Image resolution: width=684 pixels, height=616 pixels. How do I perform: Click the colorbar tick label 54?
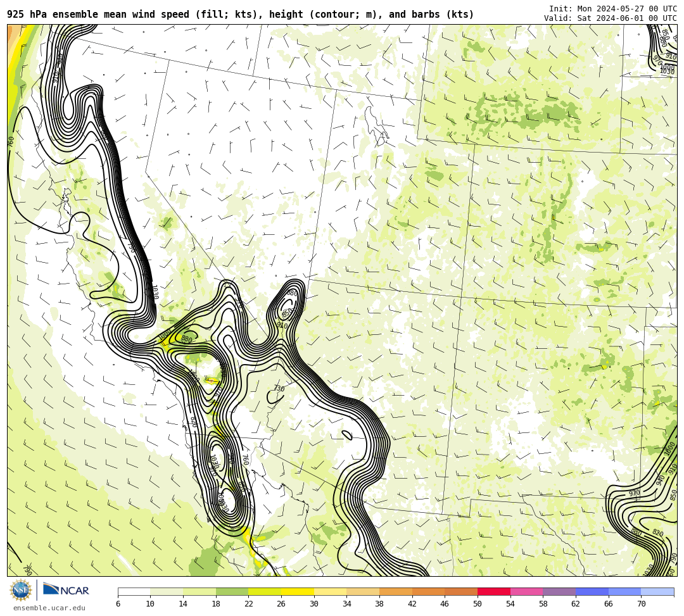point(510,604)
